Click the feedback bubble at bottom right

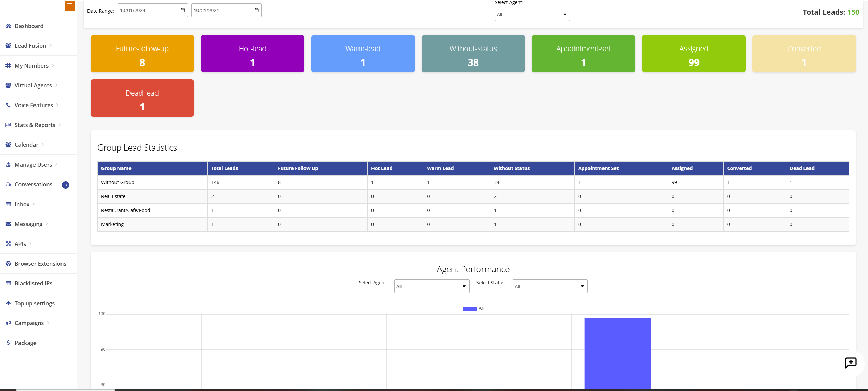point(851,363)
